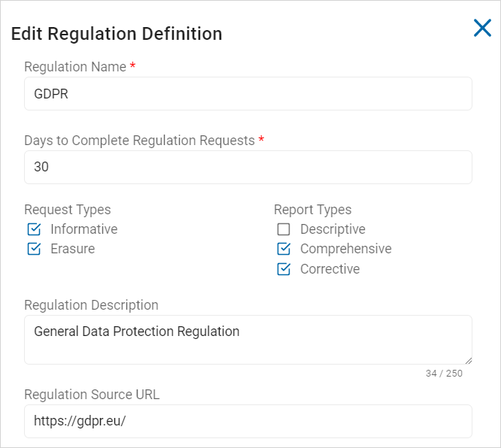This screenshot has width=501, height=448.
Task: Click the description text area resize handle
Action: (x=467, y=360)
